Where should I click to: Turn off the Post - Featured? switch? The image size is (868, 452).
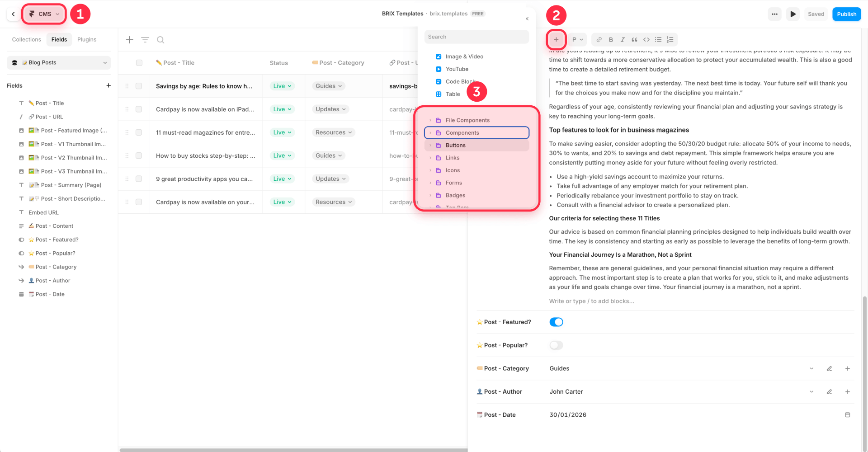pyautogui.click(x=556, y=322)
